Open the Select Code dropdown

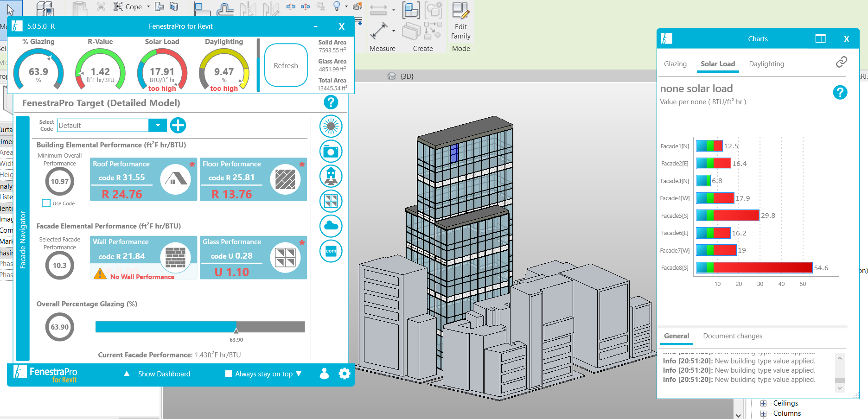coord(158,125)
